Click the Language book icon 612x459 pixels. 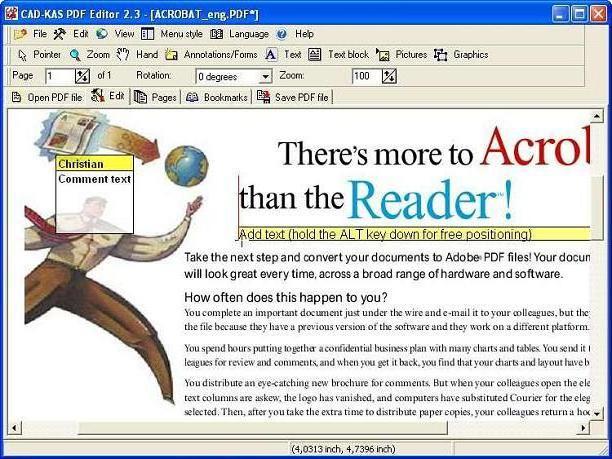(216, 34)
